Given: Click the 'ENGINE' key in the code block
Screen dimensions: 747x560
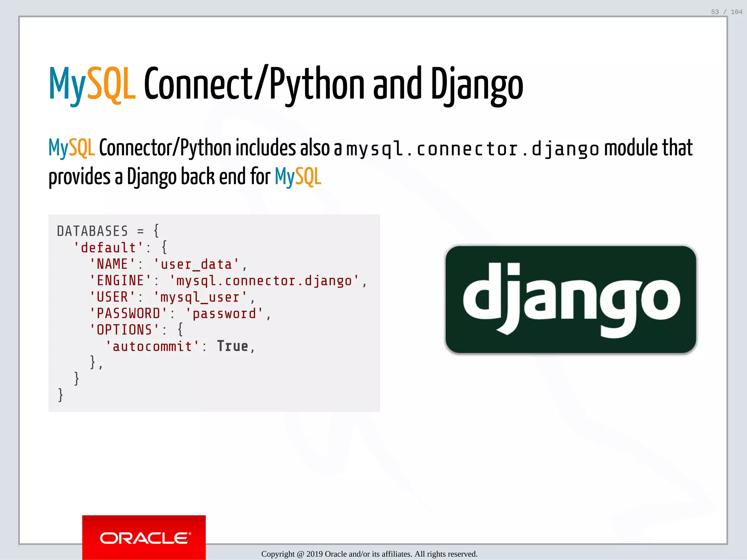Looking at the screenshot, I should pyautogui.click(x=120, y=281).
